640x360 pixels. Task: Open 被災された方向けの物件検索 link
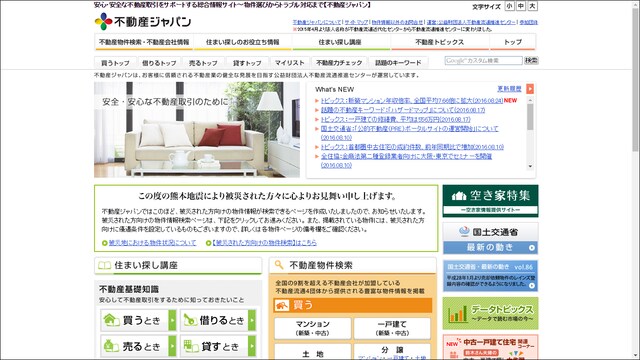[264, 242]
